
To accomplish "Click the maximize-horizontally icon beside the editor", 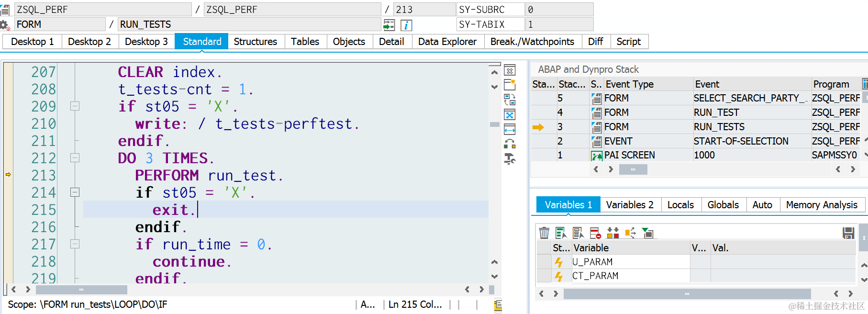I will coord(510,129).
